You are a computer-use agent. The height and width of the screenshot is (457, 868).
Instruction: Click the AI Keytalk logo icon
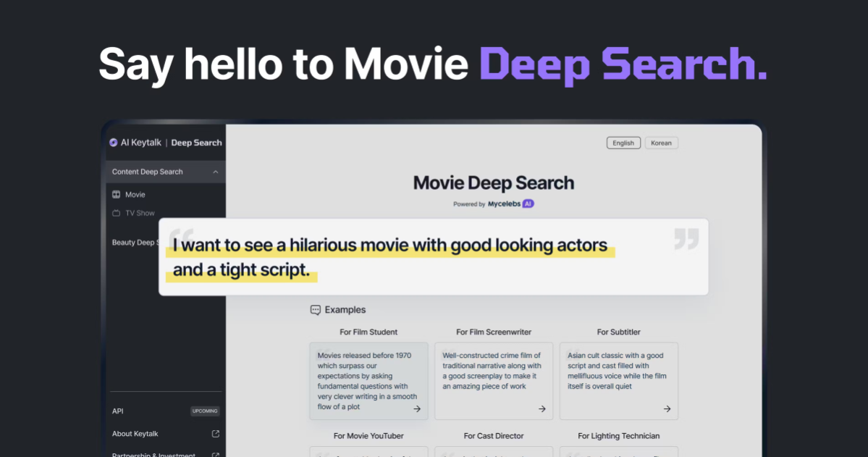tap(114, 142)
